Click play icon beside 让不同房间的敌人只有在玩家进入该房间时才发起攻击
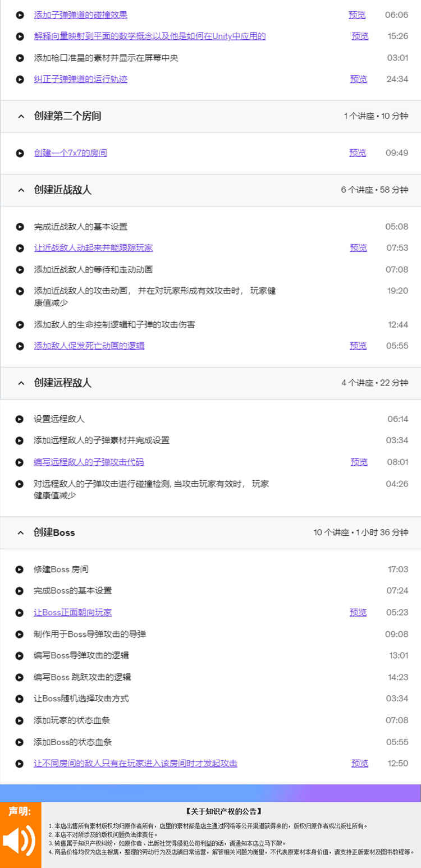This screenshot has height=868, width=421. coord(20,764)
